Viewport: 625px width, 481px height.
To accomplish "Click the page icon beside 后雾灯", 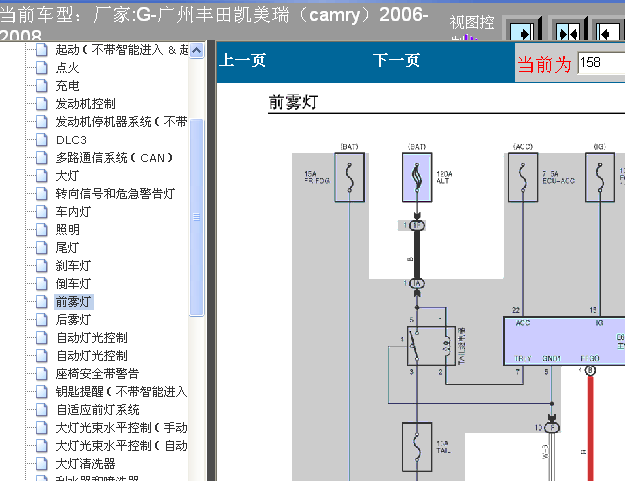I will 41,320.
